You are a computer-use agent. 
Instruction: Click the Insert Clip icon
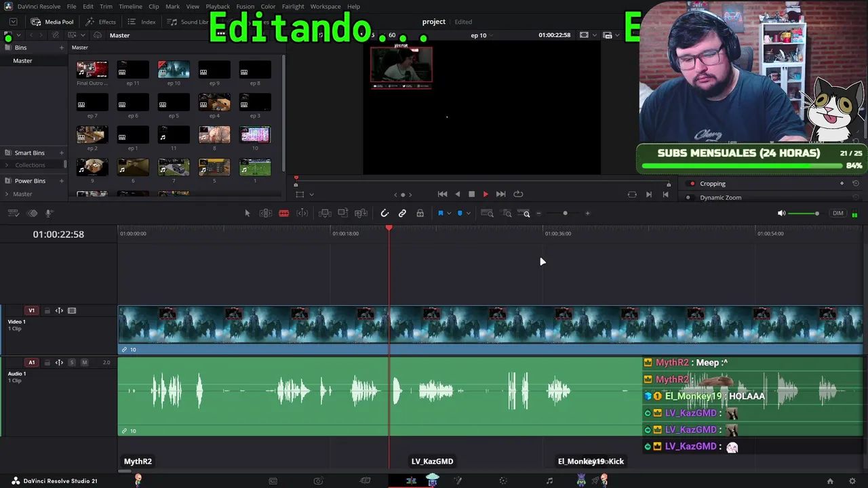pos(325,213)
